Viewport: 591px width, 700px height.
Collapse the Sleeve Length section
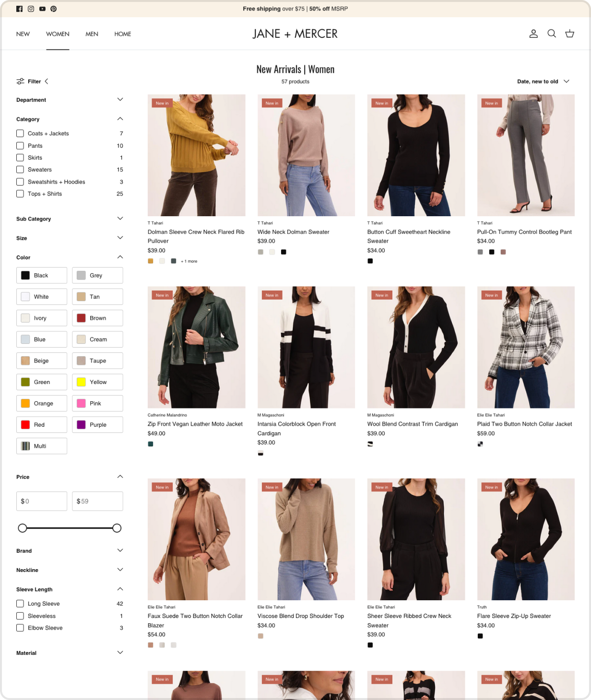point(70,589)
